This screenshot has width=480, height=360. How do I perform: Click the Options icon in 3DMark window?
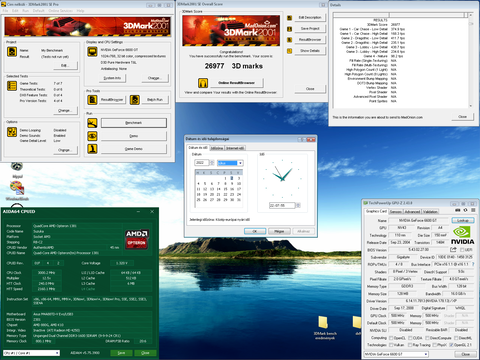tap(12, 132)
